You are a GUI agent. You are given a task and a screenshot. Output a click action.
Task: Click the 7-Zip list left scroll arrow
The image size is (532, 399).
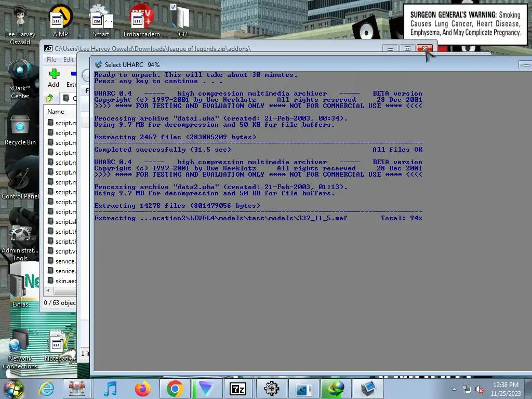48,291
